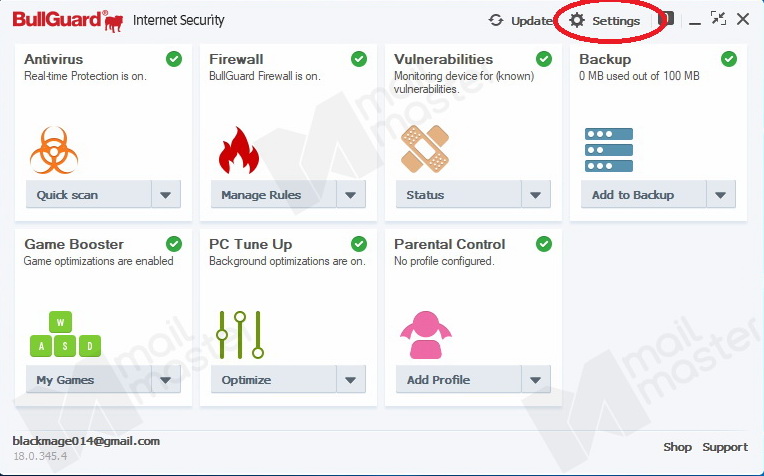
Task: Click the Firewall green status checkmark
Action: coord(359,59)
